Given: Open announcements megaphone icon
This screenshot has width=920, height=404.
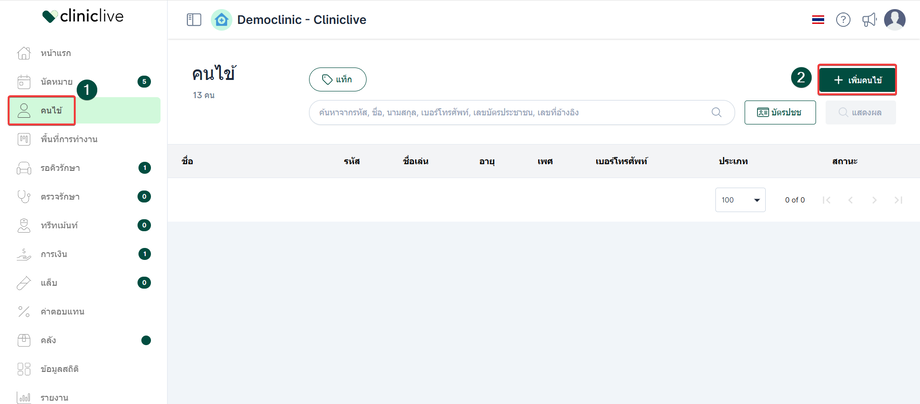Looking at the screenshot, I should (x=869, y=20).
